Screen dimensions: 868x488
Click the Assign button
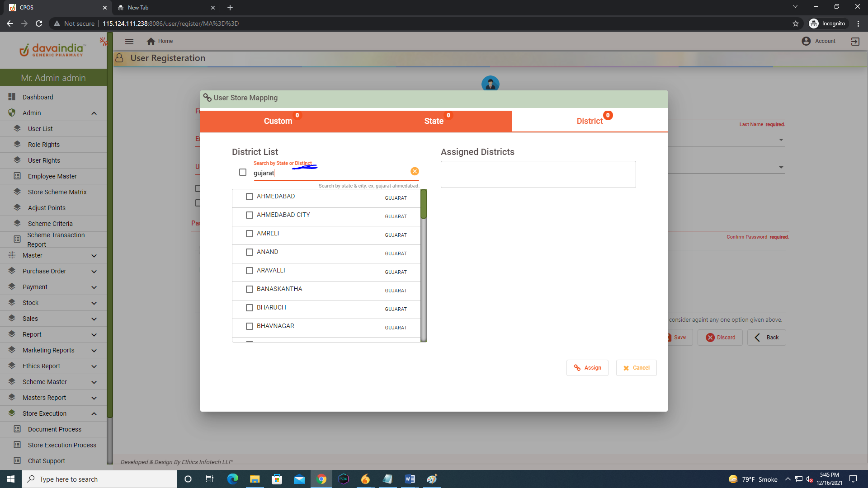click(587, 368)
